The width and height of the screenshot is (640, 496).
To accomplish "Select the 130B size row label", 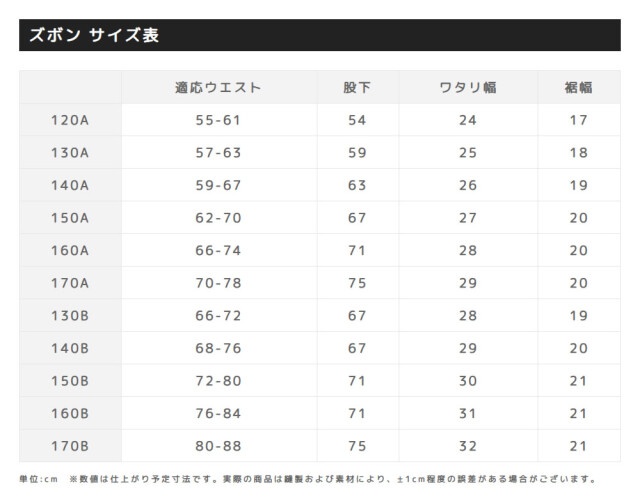I will pyautogui.click(x=70, y=315).
